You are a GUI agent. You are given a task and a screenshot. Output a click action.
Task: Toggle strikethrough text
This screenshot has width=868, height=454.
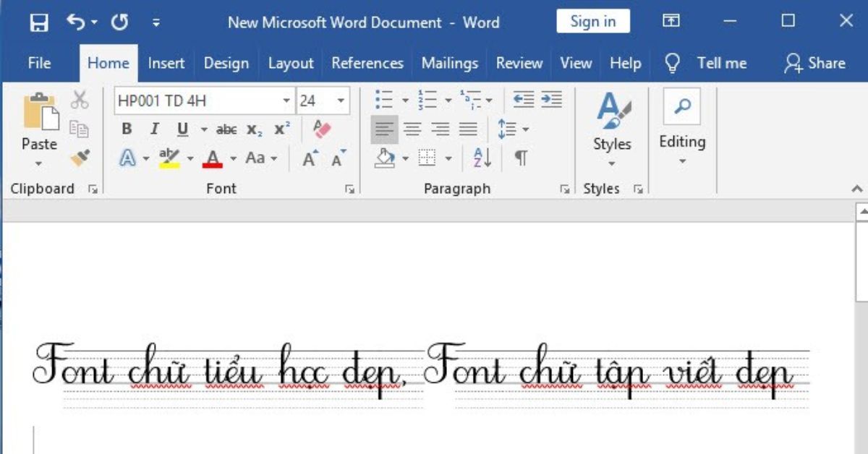[x=226, y=129]
